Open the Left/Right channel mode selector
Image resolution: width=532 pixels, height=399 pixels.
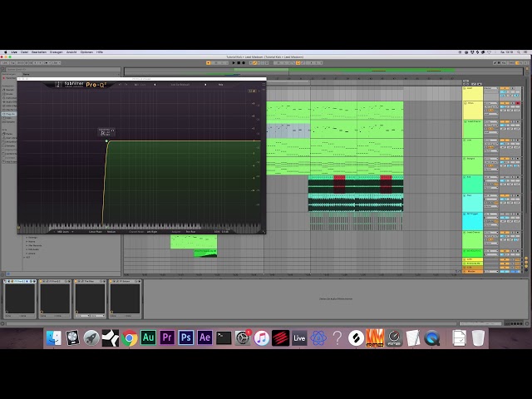152,232
